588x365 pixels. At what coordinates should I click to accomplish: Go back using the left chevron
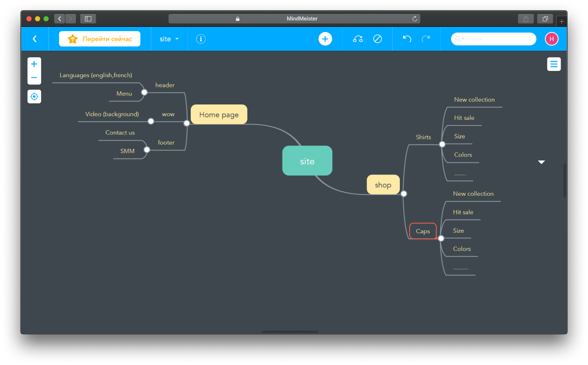coord(35,39)
